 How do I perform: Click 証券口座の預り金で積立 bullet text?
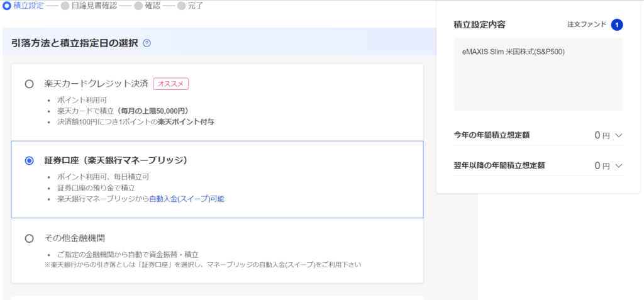pyautogui.click(x=96, y=188)
